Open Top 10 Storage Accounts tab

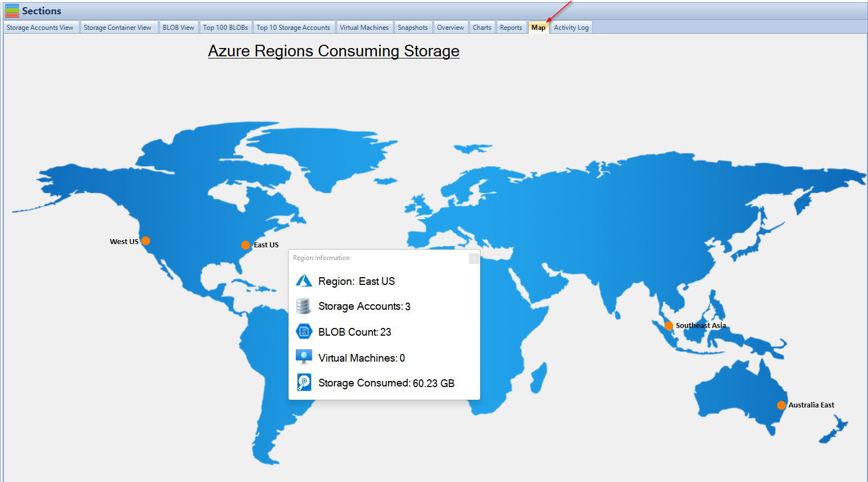293,28
